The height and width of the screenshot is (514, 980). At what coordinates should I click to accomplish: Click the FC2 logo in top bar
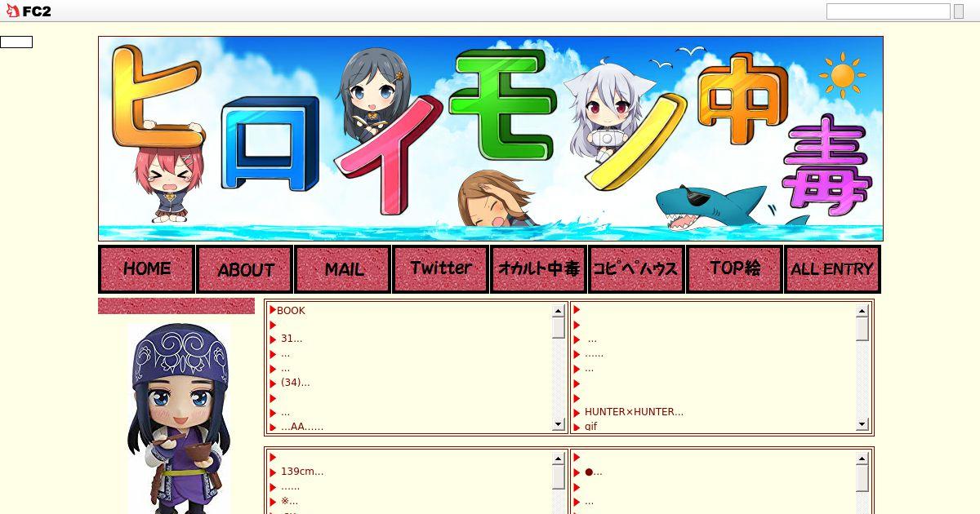[29, 11]
